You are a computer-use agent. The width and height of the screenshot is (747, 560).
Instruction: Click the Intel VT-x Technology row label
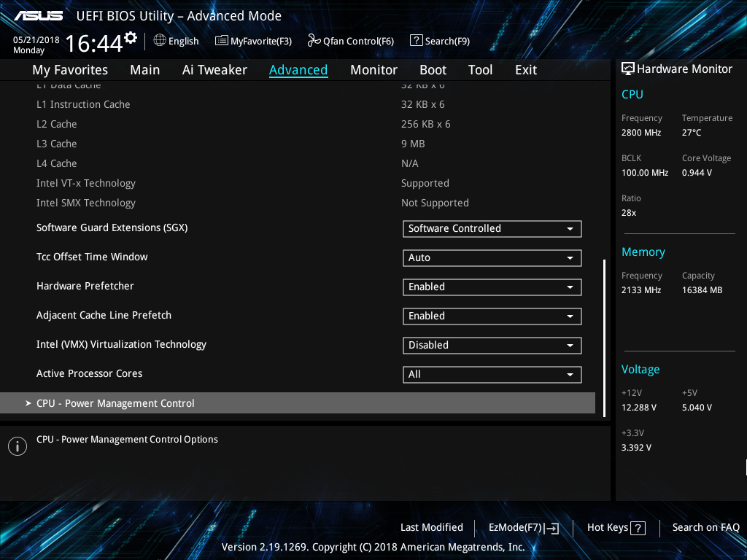point(86,183)
